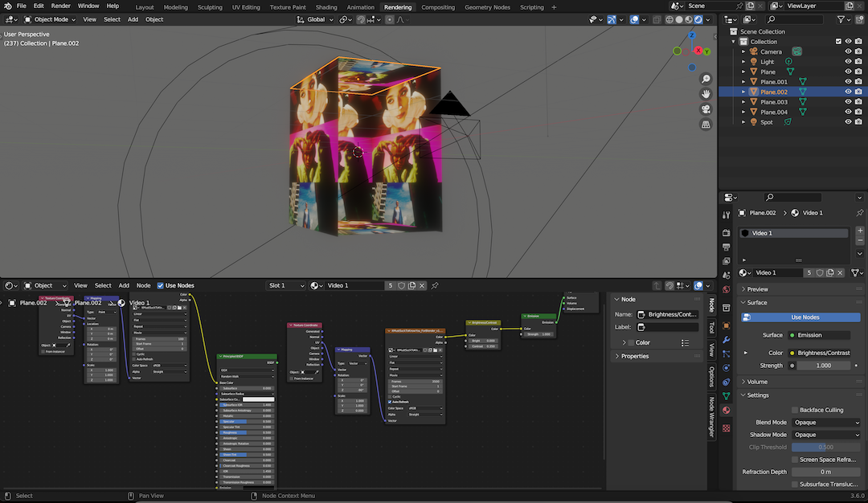Open the Render menu

tap(61, 6)
